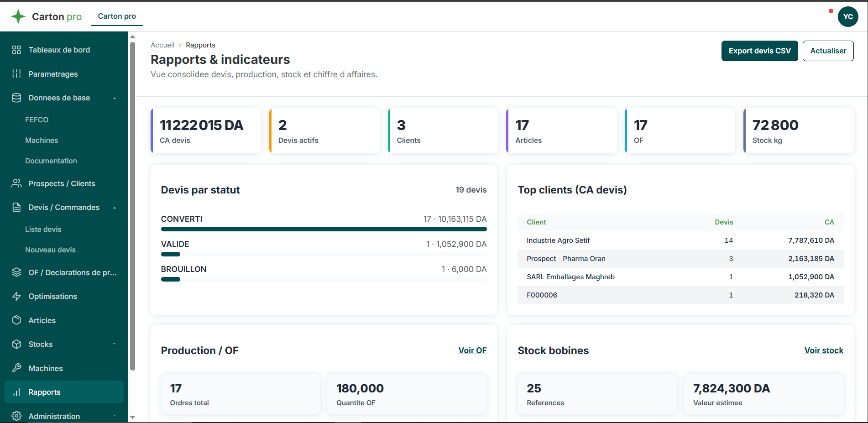Open the YC user avatar
This screenshot has width=868, height=423.
(x=848, y=17)
